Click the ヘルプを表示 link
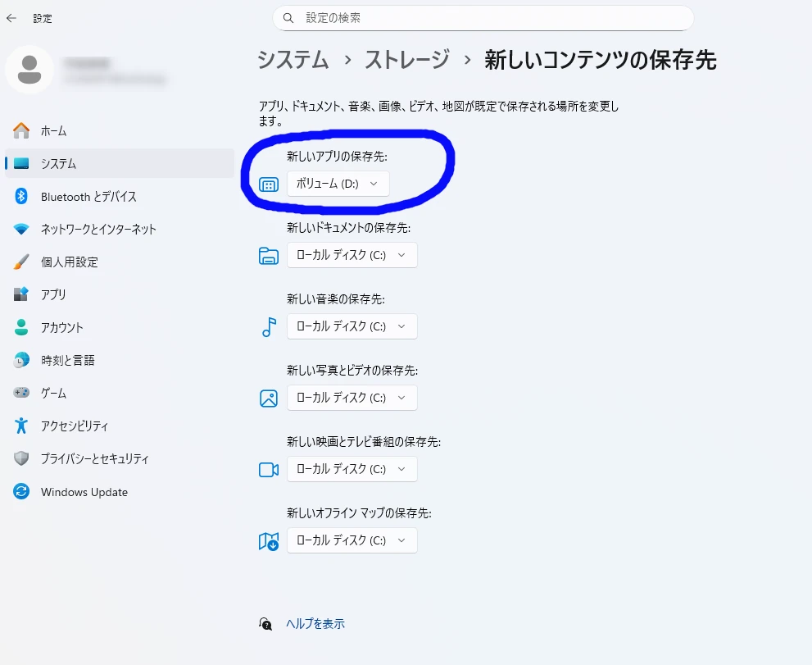The width and height of the screenshot is (812, 665). point(316,623)
